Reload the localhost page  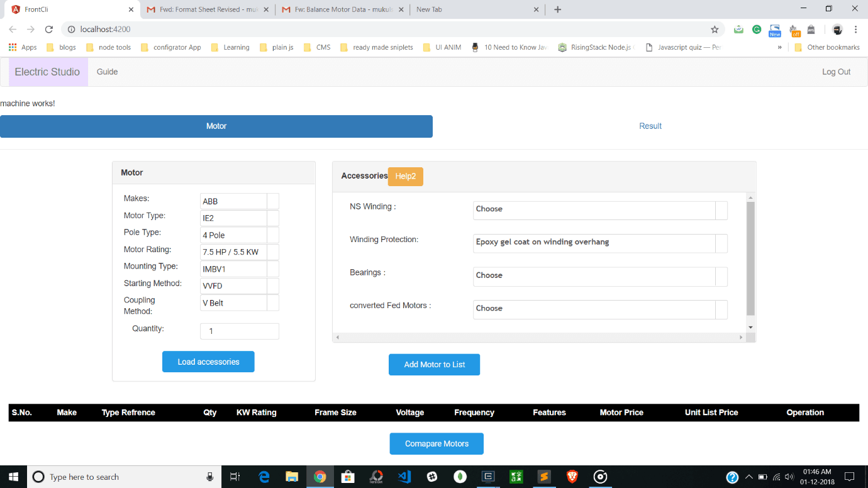pyautogui.click(x=48, y=30)
